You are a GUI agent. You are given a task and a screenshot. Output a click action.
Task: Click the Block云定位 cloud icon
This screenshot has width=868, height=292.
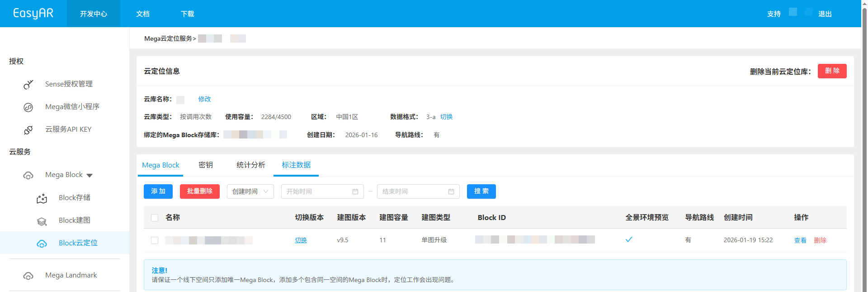point(42,244)
